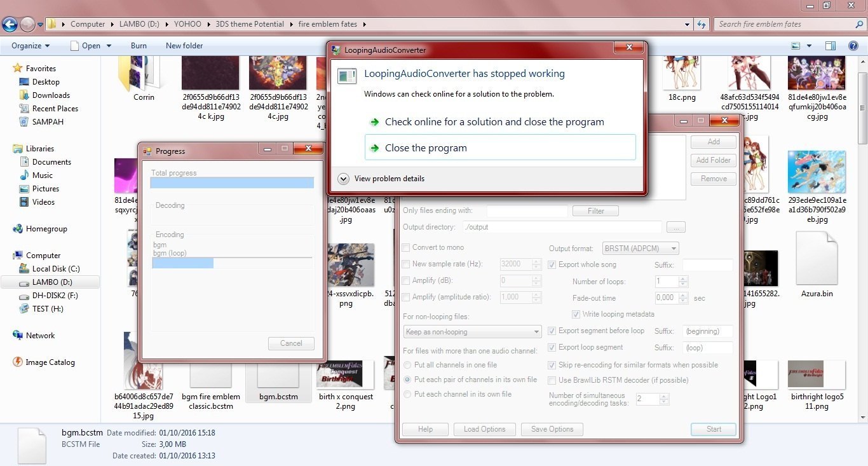Choose Put all channels in one file
The height and width of the screenshot is (466, 868).
tap(407, 365)
